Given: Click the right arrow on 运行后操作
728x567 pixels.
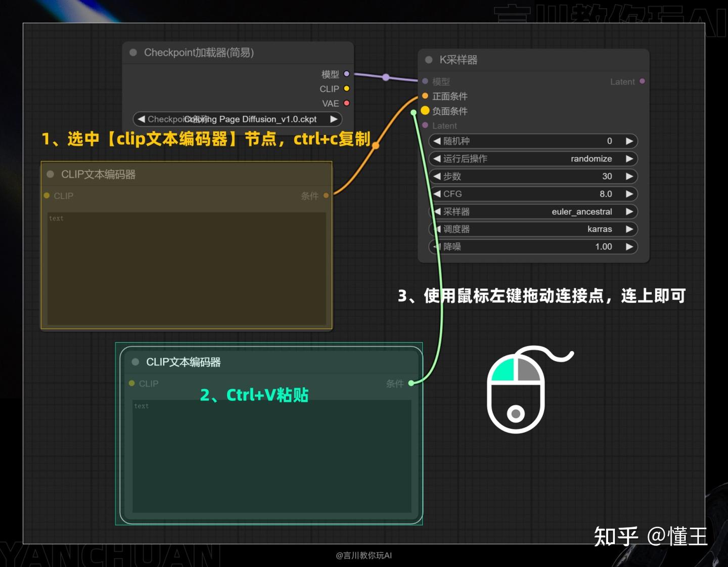Looking at the screenshot, I should coord(629,159).
